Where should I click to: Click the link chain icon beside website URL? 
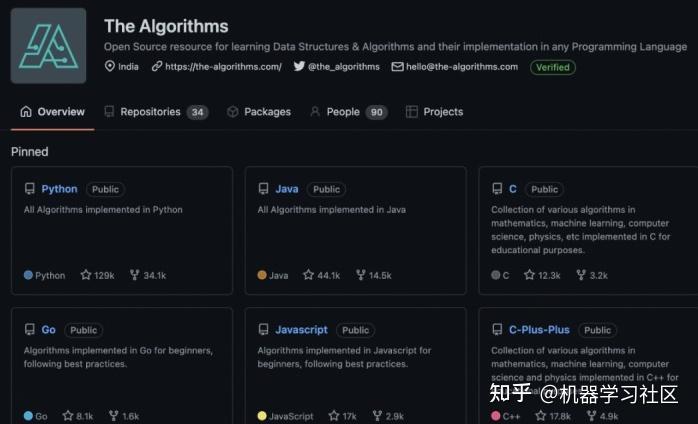click(157, 66)
